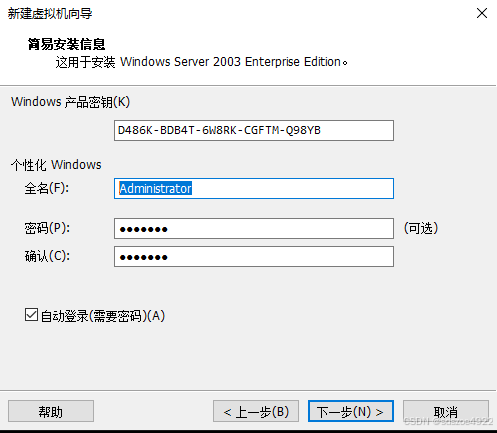The image size is (497, 433).
Task: Focus the 全名 field containing Administrator
Action: click(254, 188)
